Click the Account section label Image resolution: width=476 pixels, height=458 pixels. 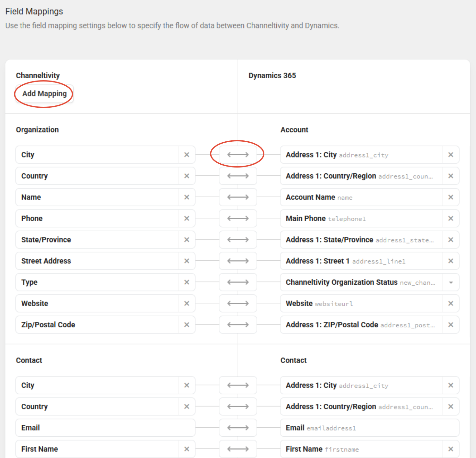coord(294,130)
